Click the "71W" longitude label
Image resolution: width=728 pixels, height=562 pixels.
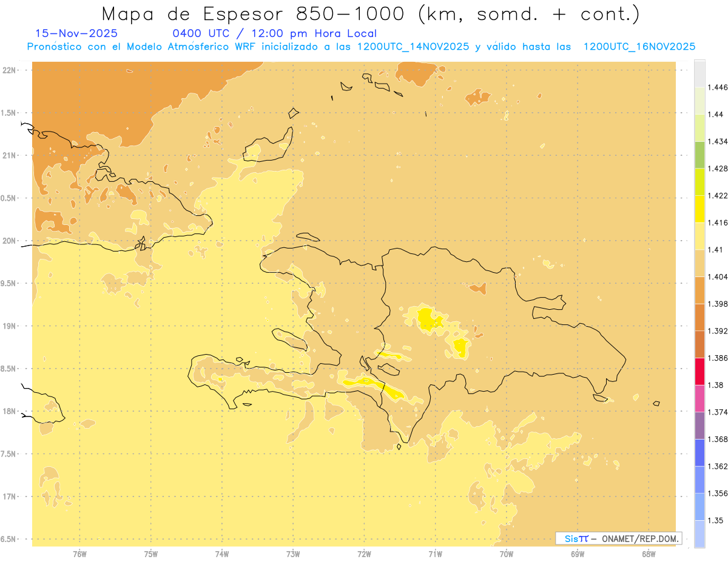(435, 554)
